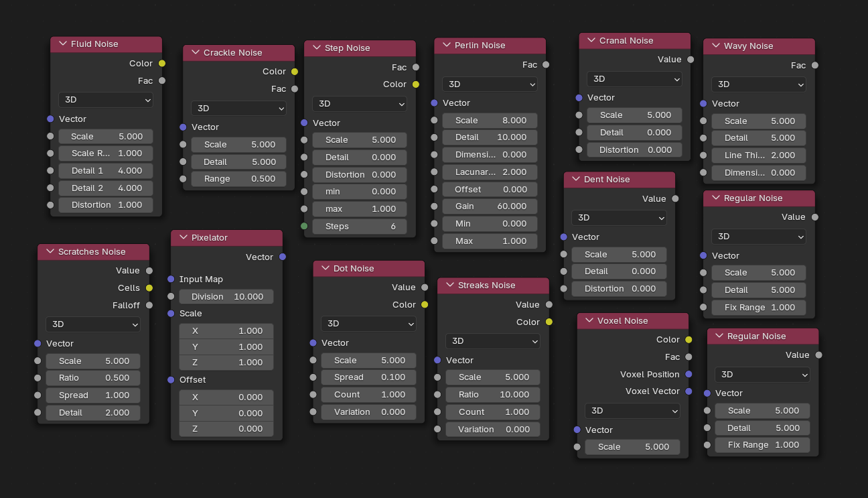The height and width of the screenshot is (498, 868).
Task: Open the Fluid Noise 3D dimension dropdown
Action: point(106,100)
